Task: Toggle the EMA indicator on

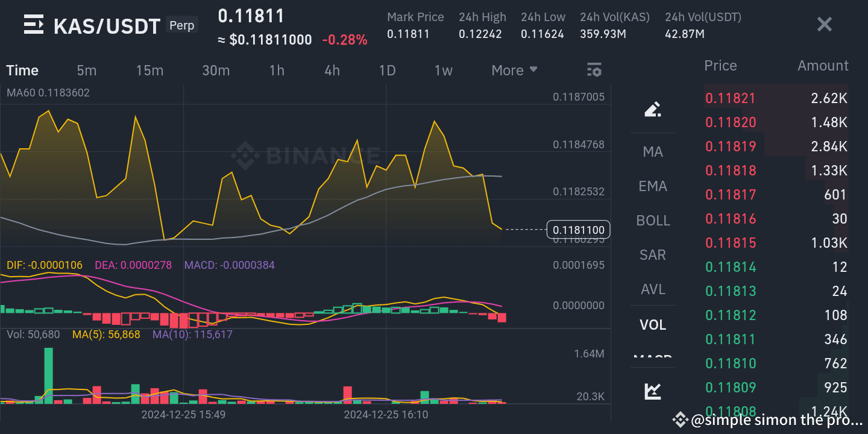Action: [x=653, y=186]
